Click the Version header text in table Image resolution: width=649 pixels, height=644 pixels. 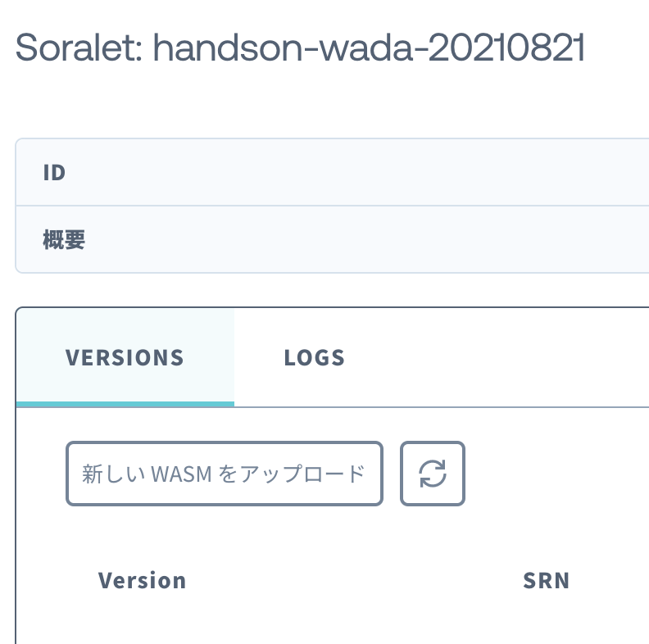click(x=142, y=580)
